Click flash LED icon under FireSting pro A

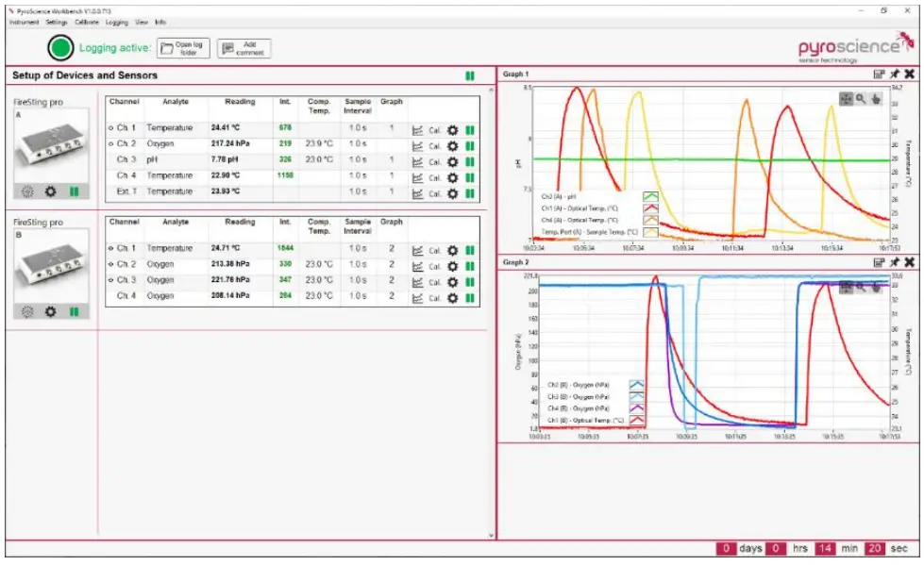click(27, 191)
